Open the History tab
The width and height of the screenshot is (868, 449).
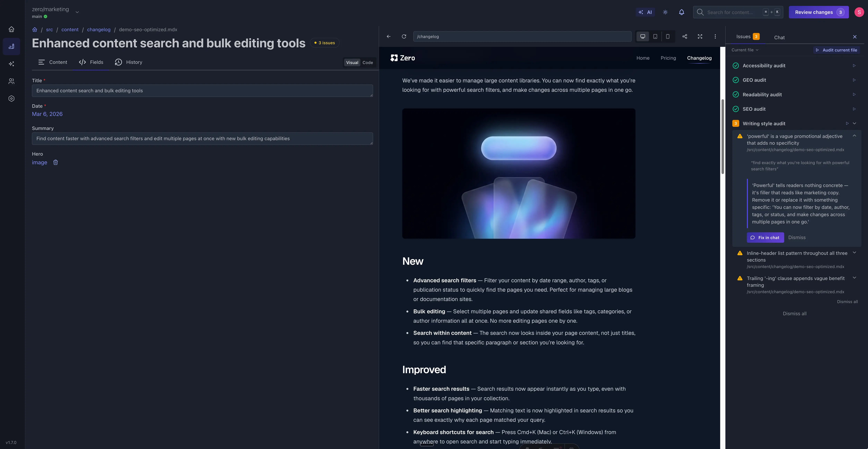(x=128, y=62)
